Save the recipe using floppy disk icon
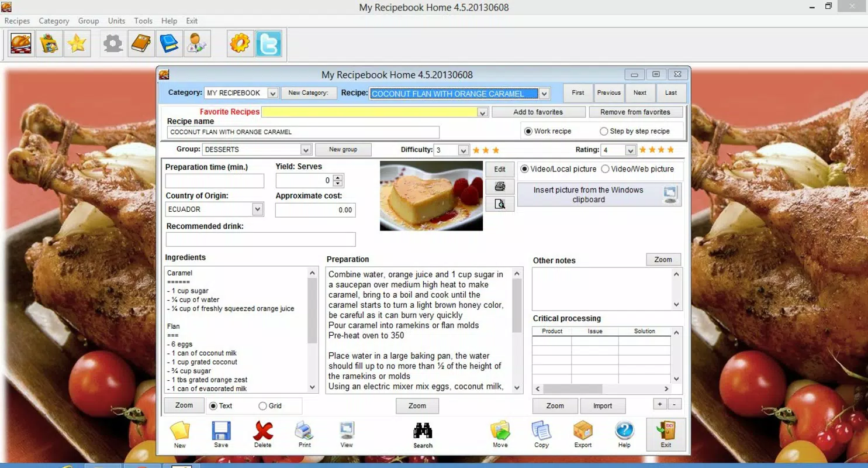This screenshot has height=468, width=868. [x=221, y=435]
